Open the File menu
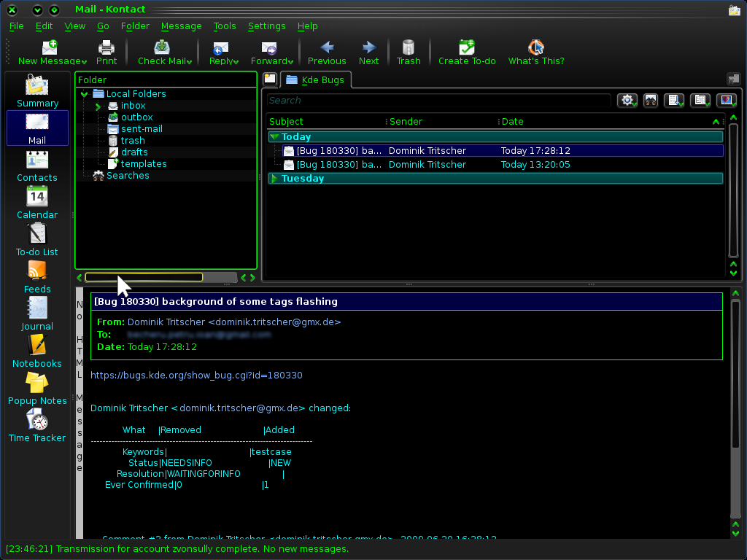Viewport: 747px width, 560px height. [16, 26]
